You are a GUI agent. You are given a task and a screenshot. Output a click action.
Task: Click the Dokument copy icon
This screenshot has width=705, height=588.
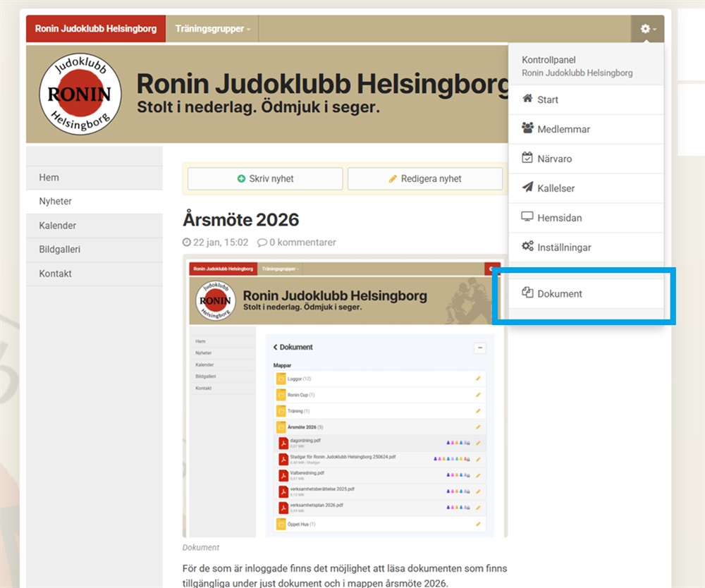pyautogui.click(x=527, y=293)
